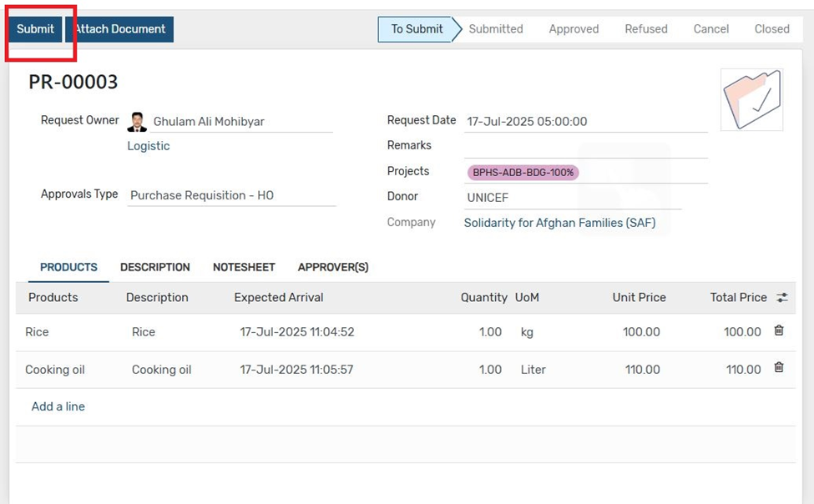Click Ghulam Ali Mohibyar's avatar photo

(x=137, y=122)
